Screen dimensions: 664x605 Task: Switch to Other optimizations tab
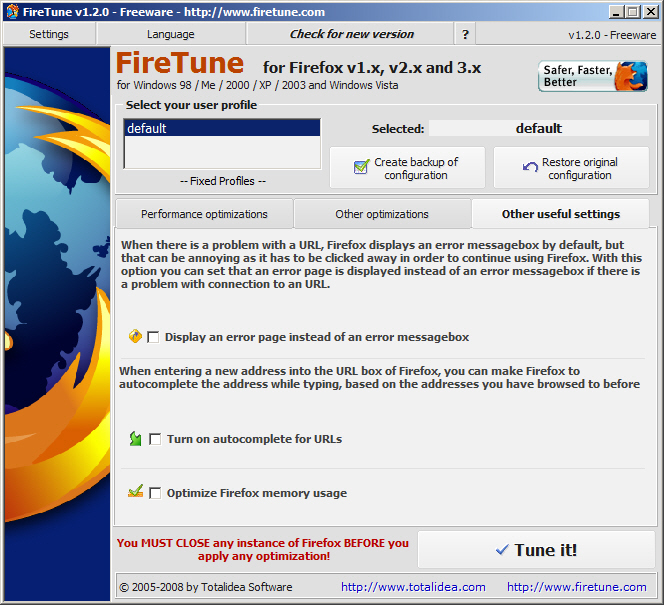pos(382,214)
